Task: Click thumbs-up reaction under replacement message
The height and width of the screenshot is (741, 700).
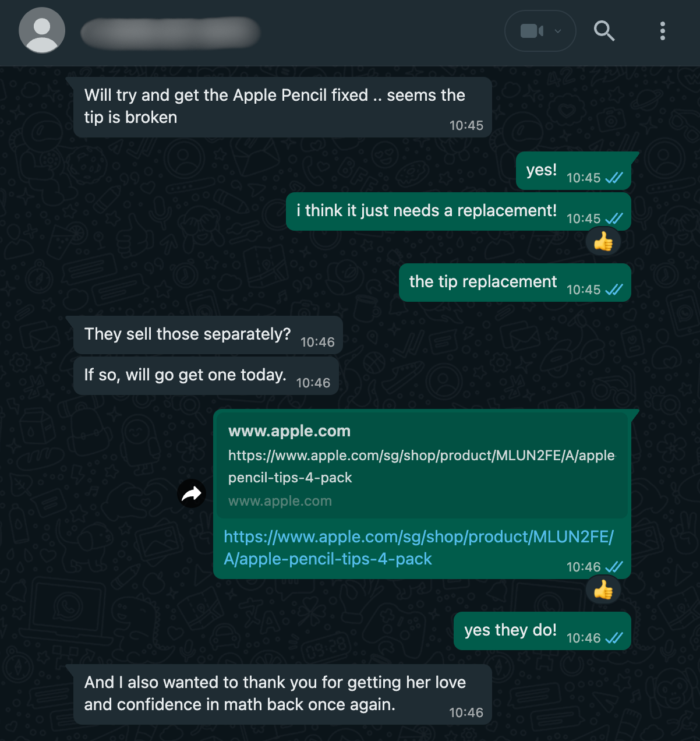Action: [603, 241]
